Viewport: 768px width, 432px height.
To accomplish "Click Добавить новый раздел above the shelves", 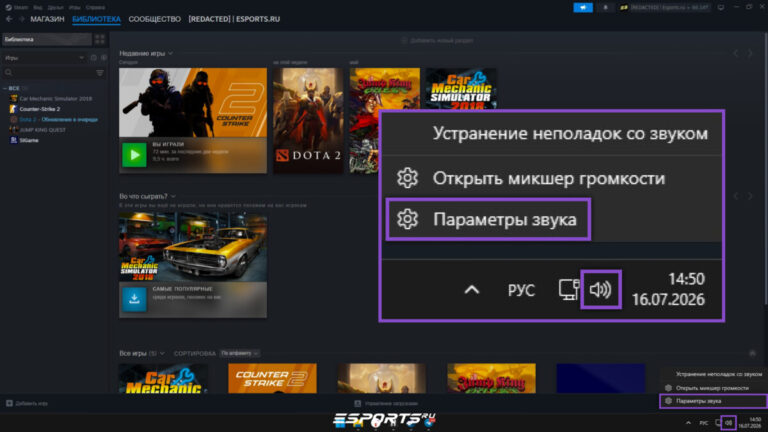I will (437, 41).
